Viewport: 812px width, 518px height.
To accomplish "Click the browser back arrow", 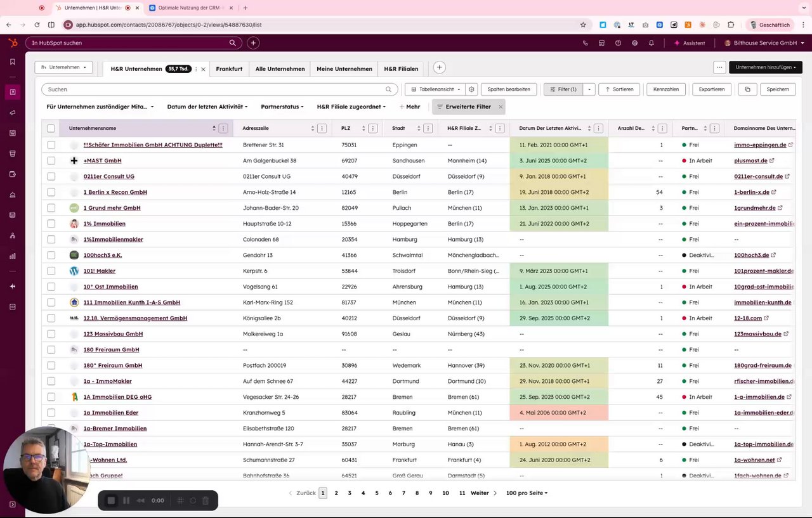I will [x=9, y=25].
